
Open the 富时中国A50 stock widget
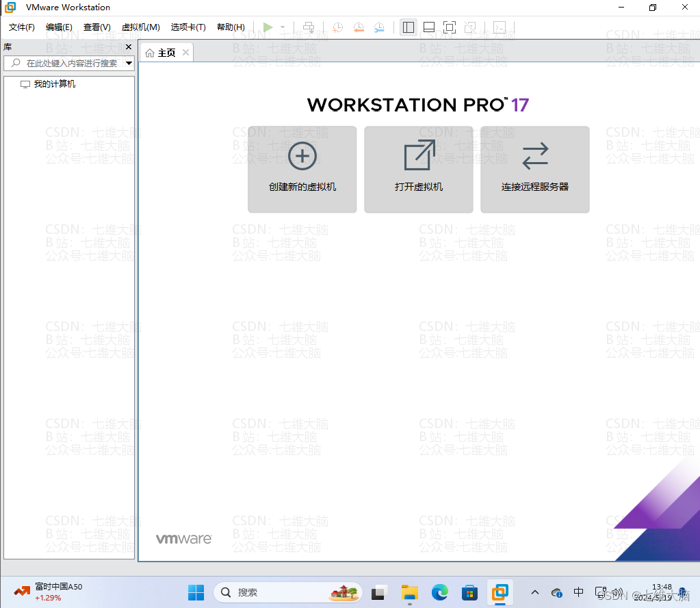coord(48,592)
